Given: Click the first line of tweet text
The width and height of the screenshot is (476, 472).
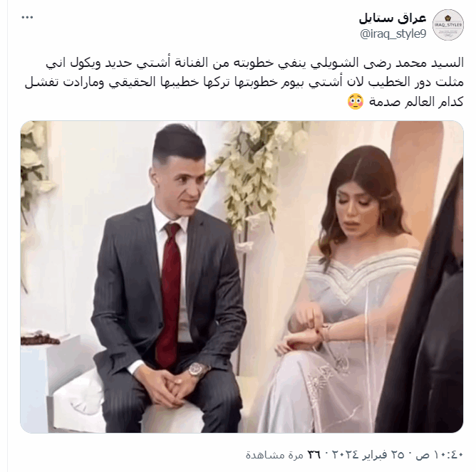Looking at the screenshot, I should (x=255, y=63).
